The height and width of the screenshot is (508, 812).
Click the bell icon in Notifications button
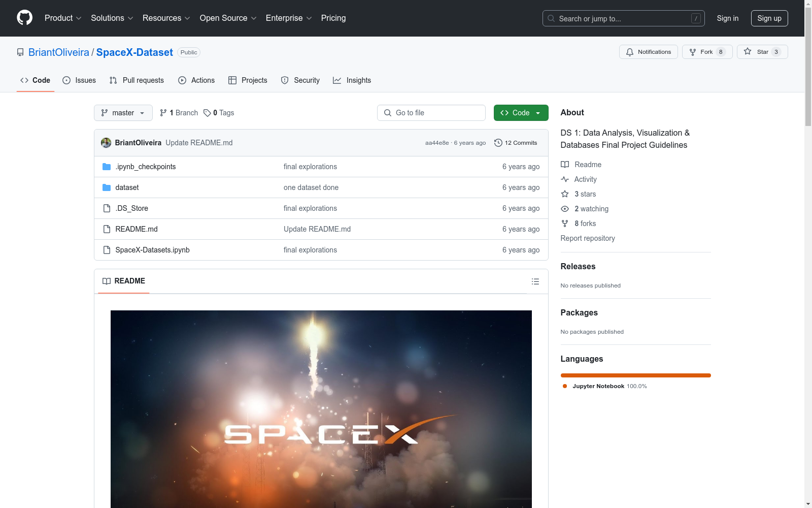tap(630, 52)
